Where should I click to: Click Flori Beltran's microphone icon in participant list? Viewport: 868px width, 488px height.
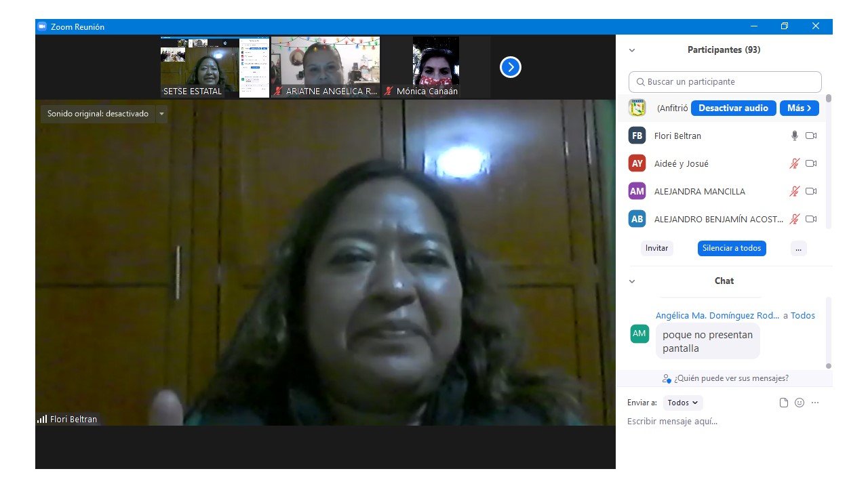point(795,136)
